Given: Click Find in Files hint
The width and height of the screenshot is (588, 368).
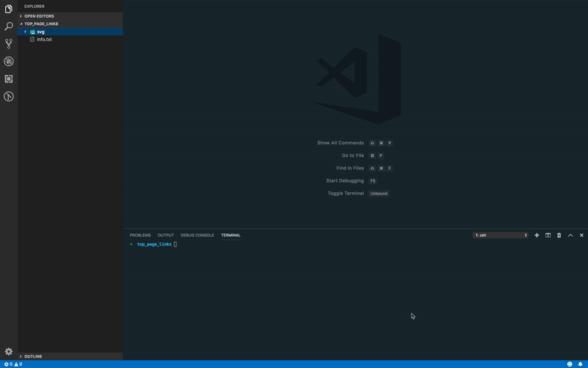Looking at the screenshot, I should 350,168.
